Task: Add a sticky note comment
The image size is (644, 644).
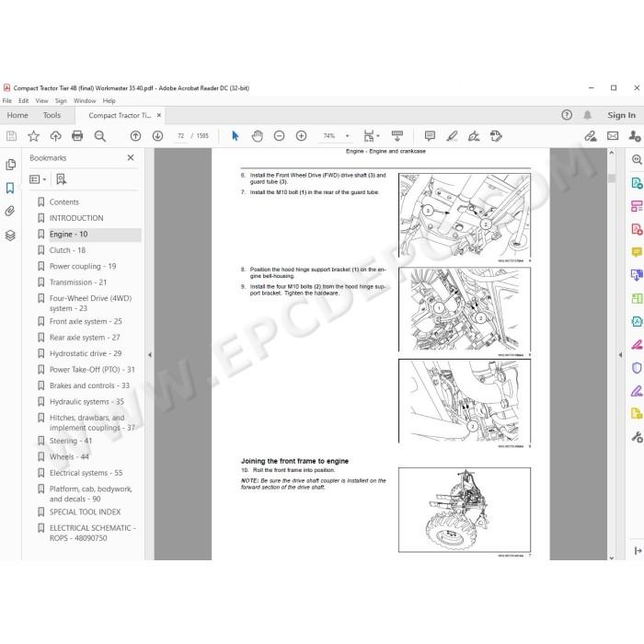Action: 430,136
